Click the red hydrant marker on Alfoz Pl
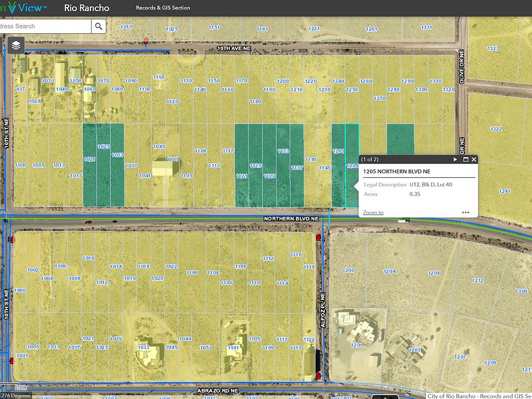Viewport: 532px width, 399px height. pos(318,237)
